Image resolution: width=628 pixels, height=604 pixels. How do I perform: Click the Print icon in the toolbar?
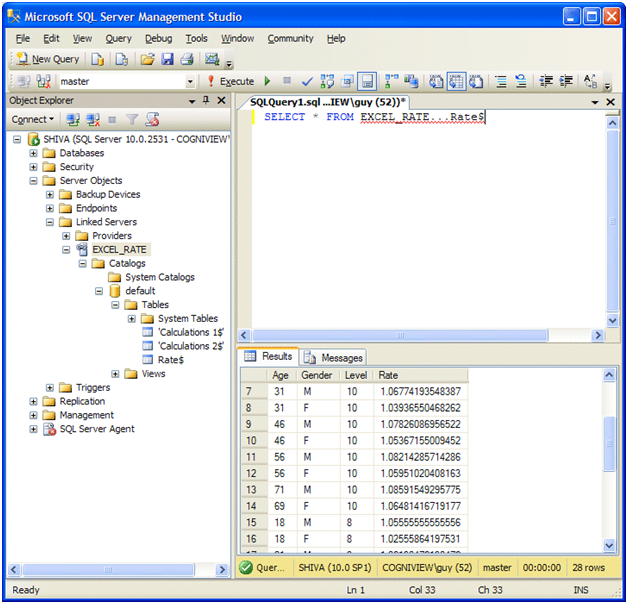187,59
